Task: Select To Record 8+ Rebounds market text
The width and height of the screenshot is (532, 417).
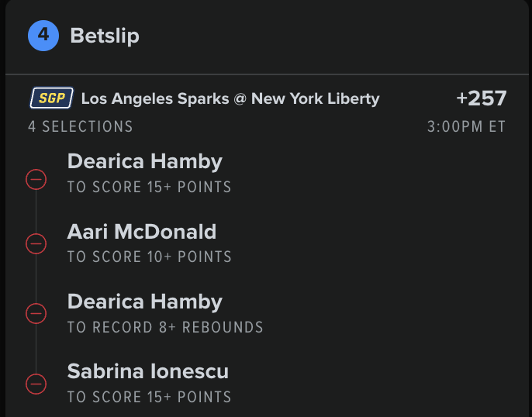Action: coord(165,327)
